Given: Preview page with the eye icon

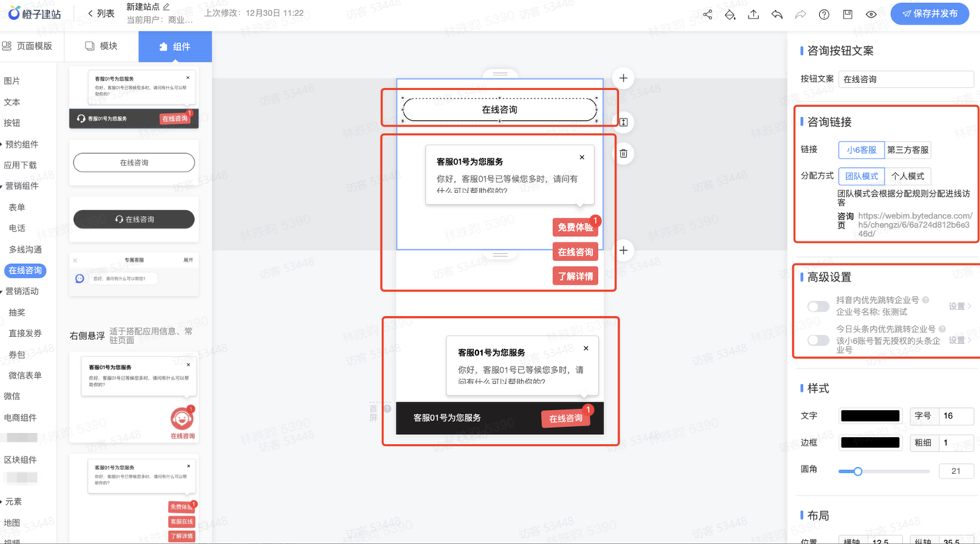Looking at the screenshot, I should [x=871, y=15].
